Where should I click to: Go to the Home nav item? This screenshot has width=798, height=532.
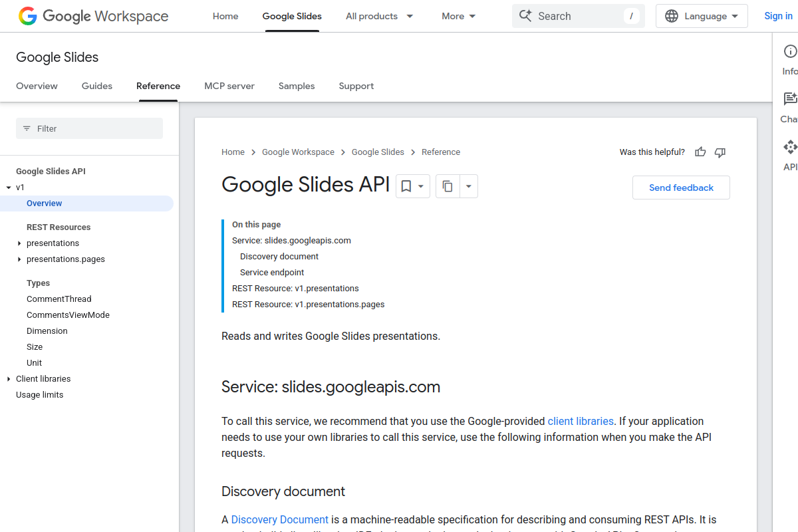[x=225, y=16]
